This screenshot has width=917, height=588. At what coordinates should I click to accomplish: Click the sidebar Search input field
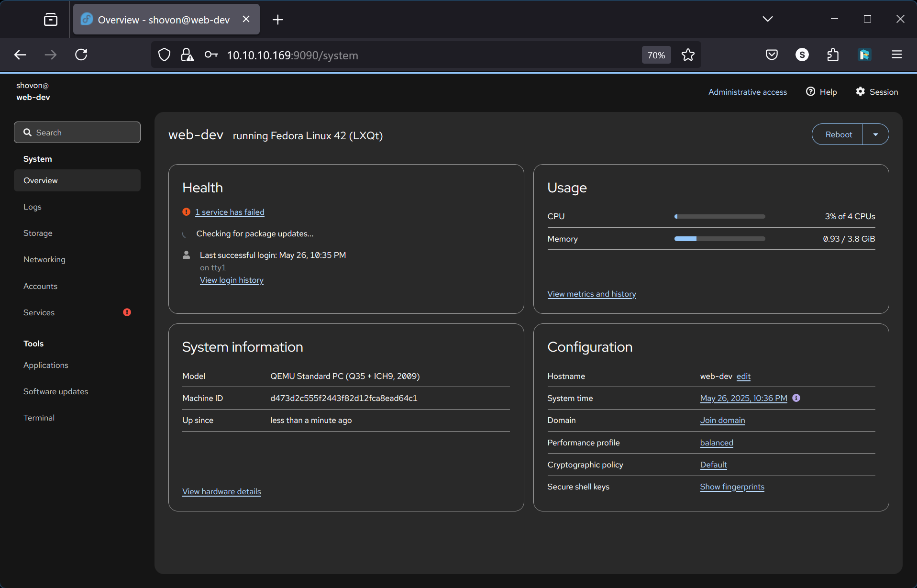click(x=77, y=133)
